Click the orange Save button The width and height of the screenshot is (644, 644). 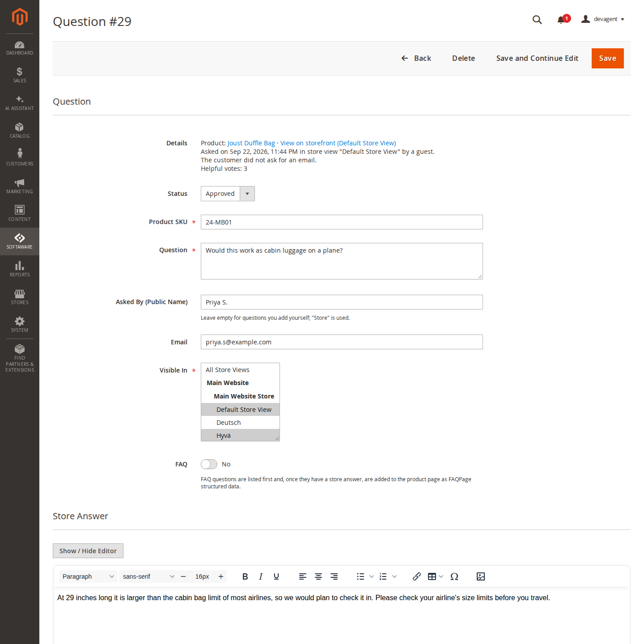(x=607, y=58)
